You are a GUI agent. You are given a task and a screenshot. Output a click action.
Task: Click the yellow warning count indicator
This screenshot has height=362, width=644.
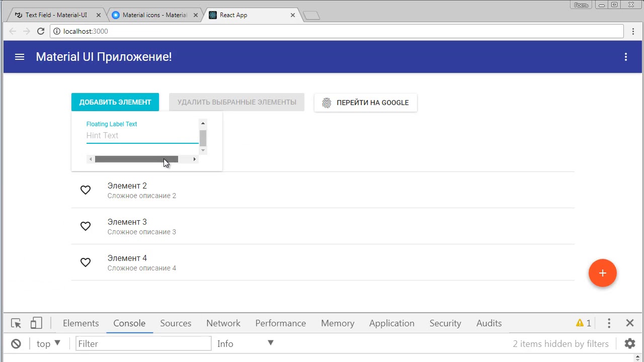[x=584, y=323]
